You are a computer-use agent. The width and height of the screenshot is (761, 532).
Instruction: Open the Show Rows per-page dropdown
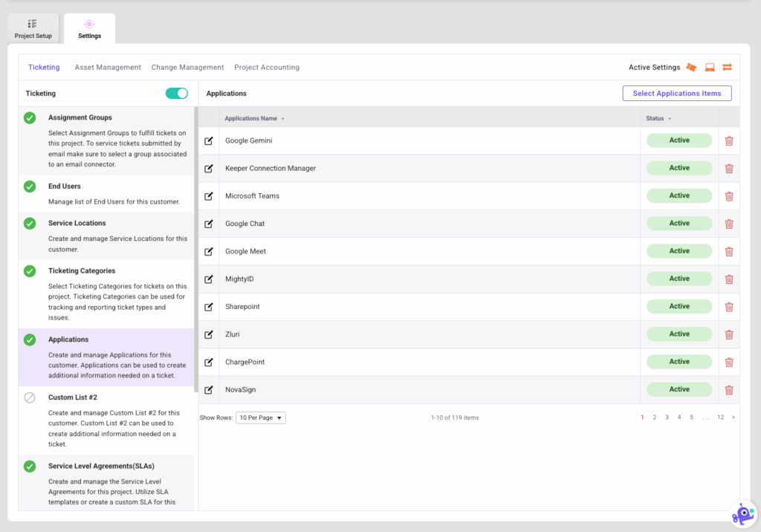(x=260, y=417)
